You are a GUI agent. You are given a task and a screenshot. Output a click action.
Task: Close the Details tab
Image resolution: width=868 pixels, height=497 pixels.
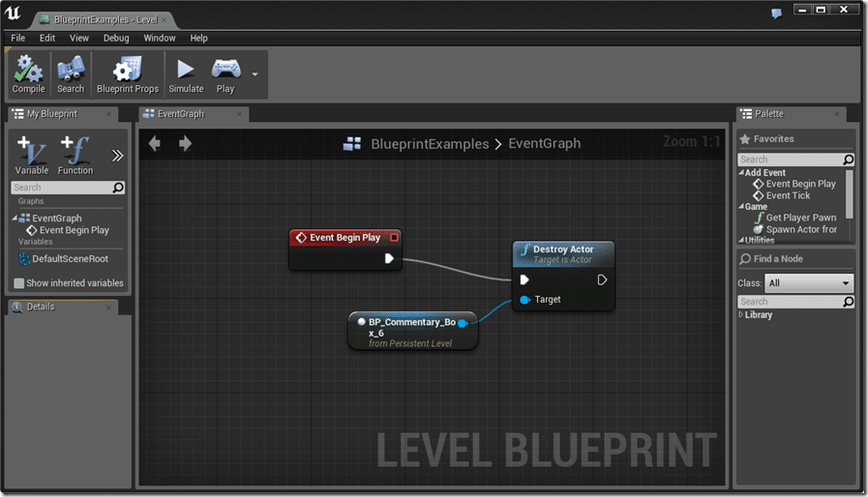(108, 307)
